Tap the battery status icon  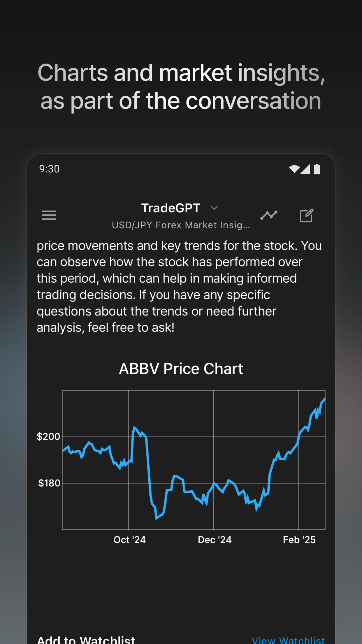(317, 169)
